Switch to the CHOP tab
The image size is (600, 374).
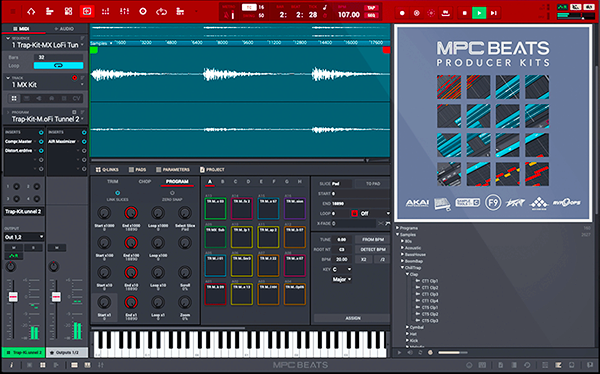145,181
